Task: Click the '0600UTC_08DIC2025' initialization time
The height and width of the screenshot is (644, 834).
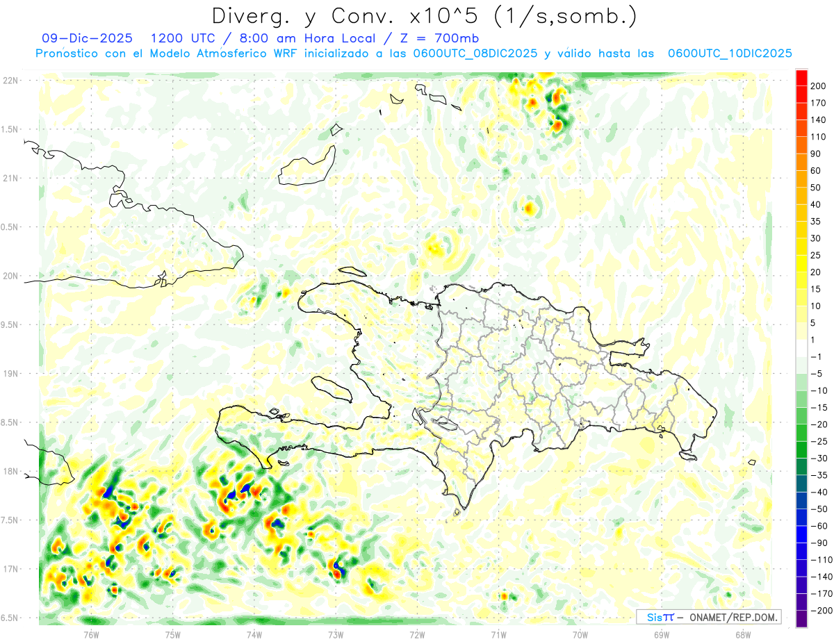Action: pyautogui.click(x=475, y=53)
